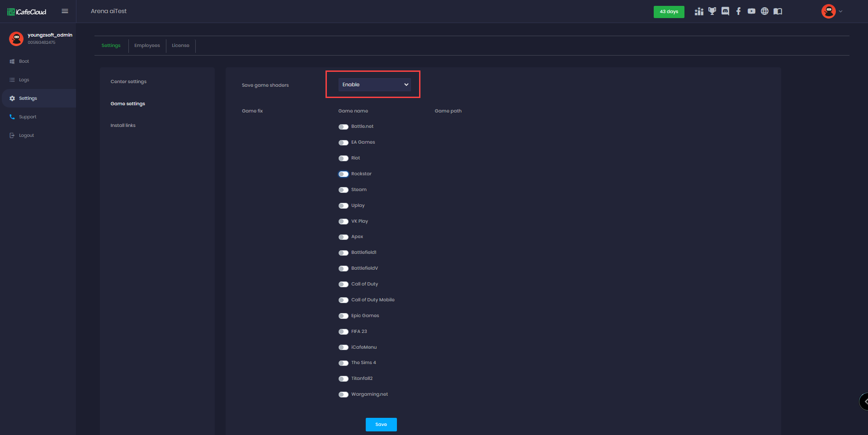Open Install links section

point(123,126)
